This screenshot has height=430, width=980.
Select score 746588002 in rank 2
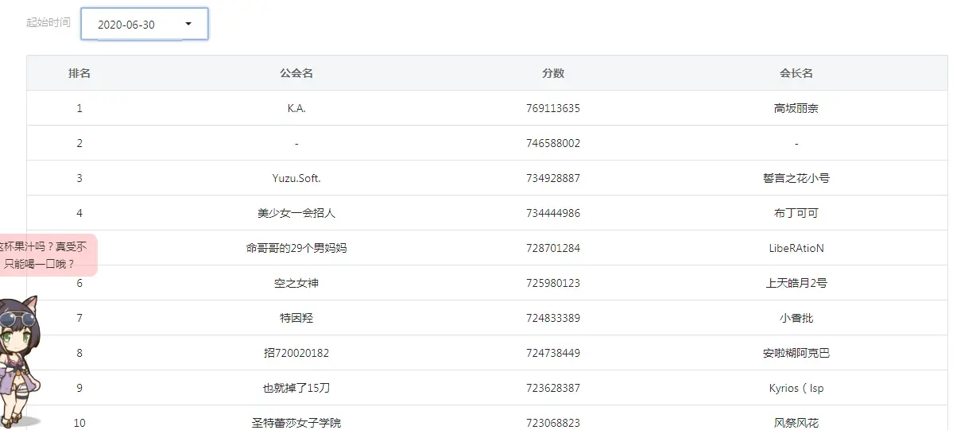pyautogui.click(x=553, y=143)
